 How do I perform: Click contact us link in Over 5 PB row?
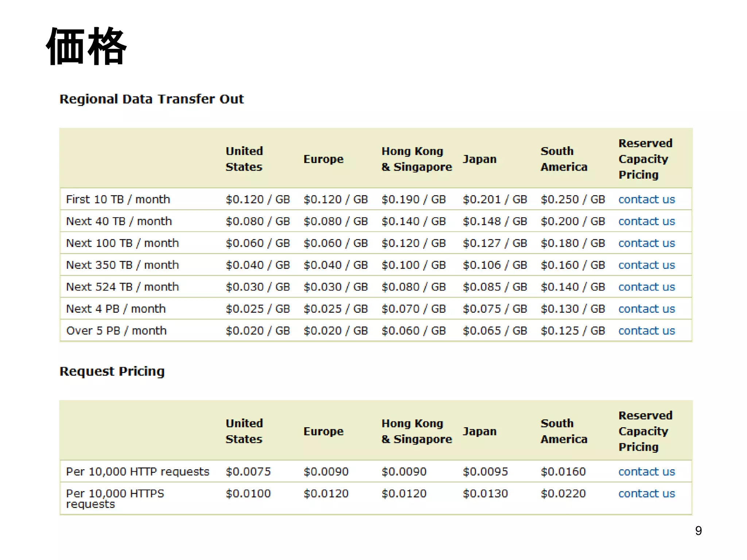click(x=646, y=331)
